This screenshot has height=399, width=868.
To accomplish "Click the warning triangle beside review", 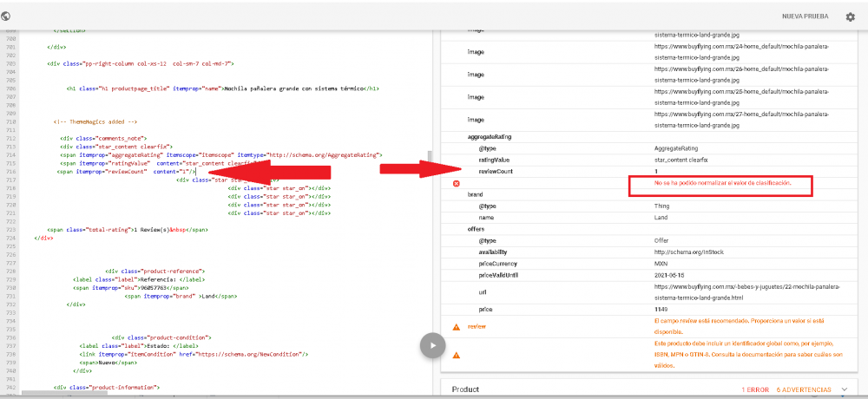I will (x=457, y=326).
